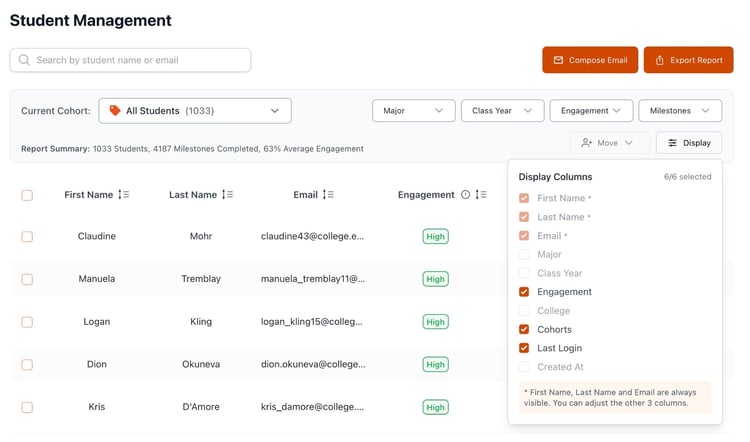The image size is (750, 442).
Task: Click the Engagement column header label
Action: pyautogui.click(x=426, y=195)
